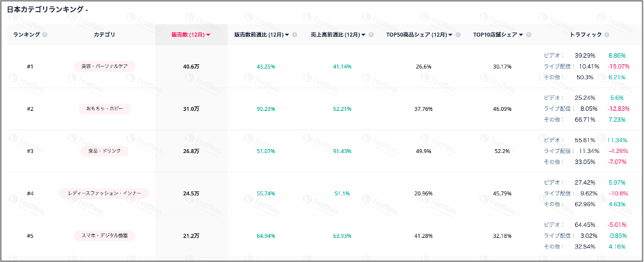This screenshot has height=262, width=644.
Task: Click info icon beside ランキング header
Action: tap(45, 34)
